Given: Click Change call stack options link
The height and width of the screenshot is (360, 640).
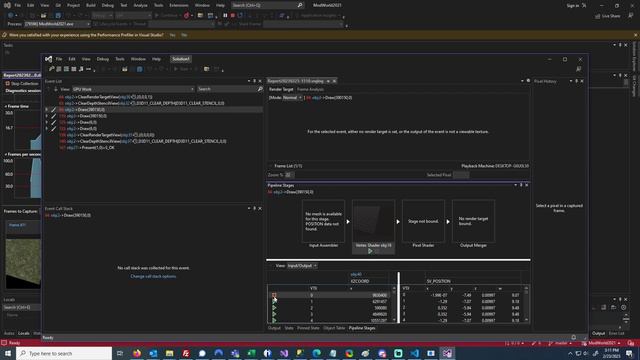Looking at the screenshot, I should [x=153, y=276].
